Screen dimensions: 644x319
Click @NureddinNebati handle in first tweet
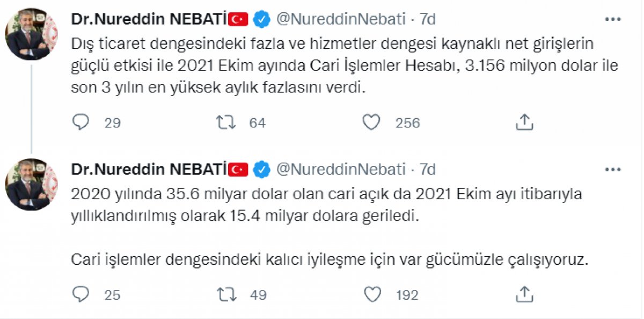340,19
